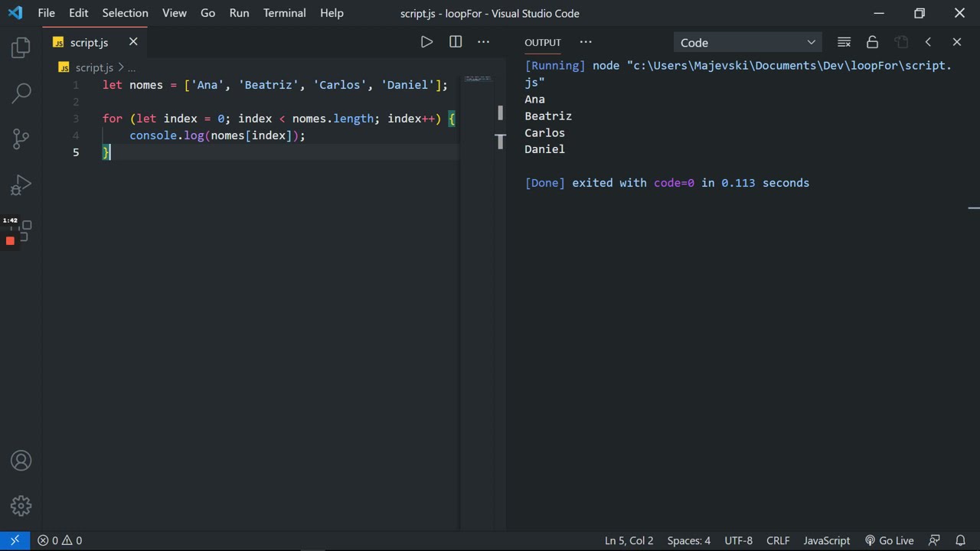Viewport: 980px width, 551px height.
Task: Click line number 4 in gutter
Action: tap(76, 135)
